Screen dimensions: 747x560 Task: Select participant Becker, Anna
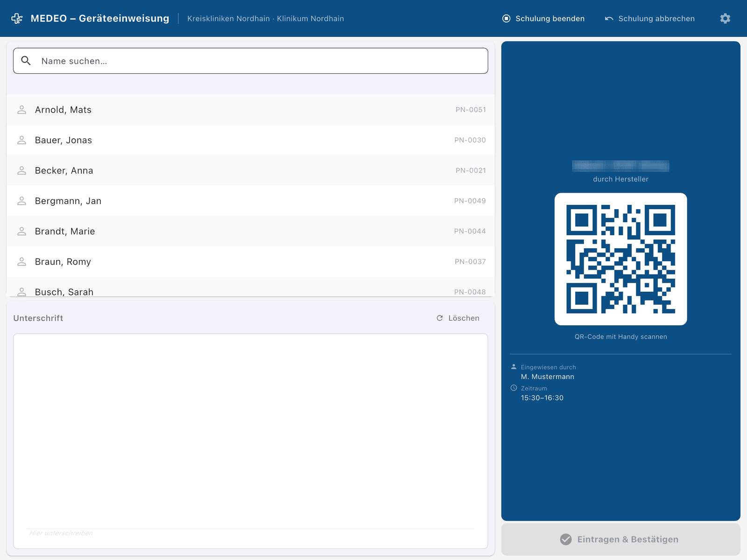point(250,170)
